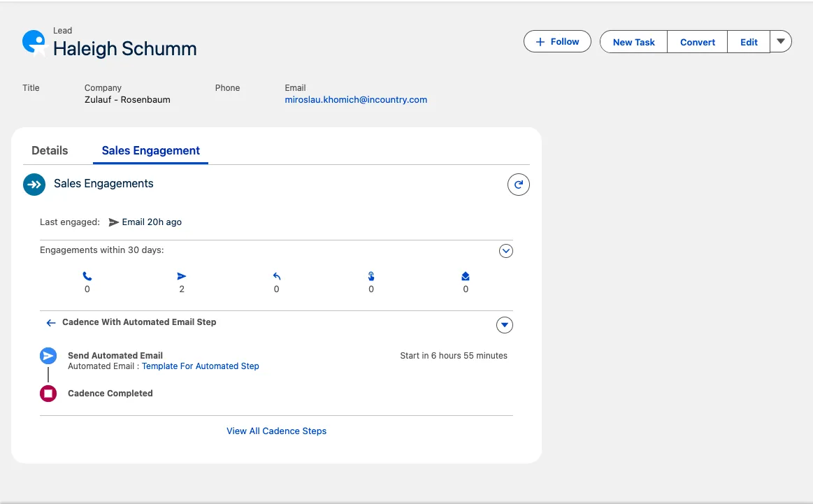Image resolution: width=813 pixels, height=504 pixels.
Task: Open the more actions dropdown beside Edit
Action: pyautogui.click(x=781, y=42)
